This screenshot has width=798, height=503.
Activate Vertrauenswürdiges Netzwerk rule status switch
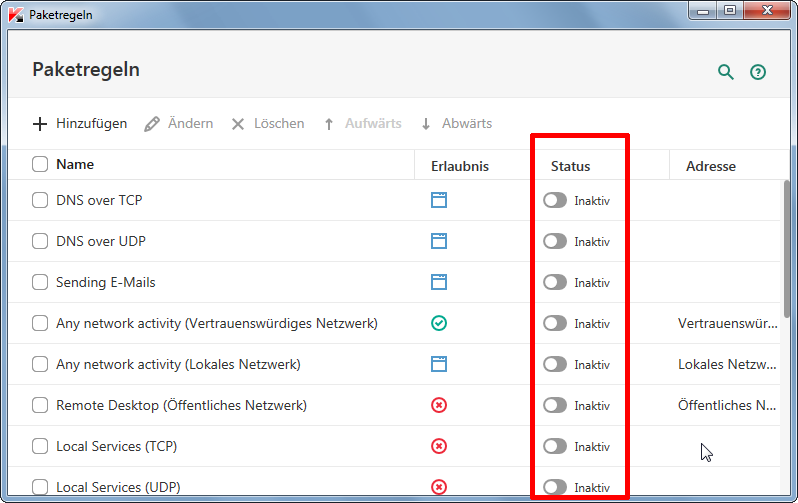pyautogui.click(x=555, y=323)
